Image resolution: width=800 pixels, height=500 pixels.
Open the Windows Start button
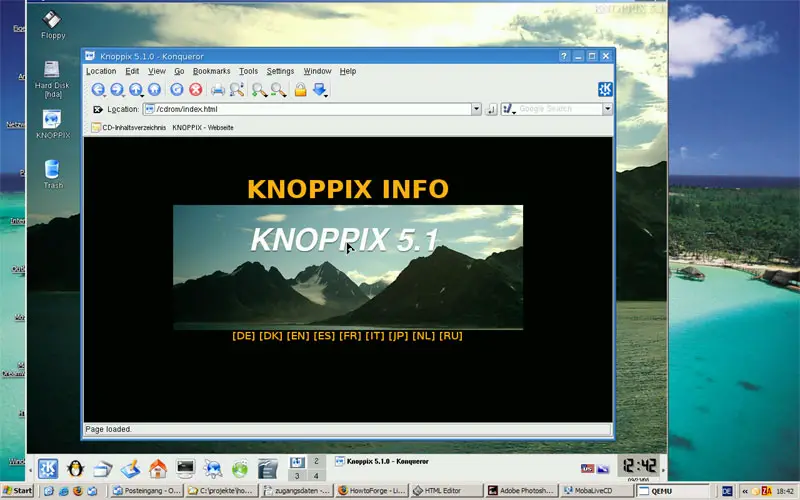coord(17,491)
